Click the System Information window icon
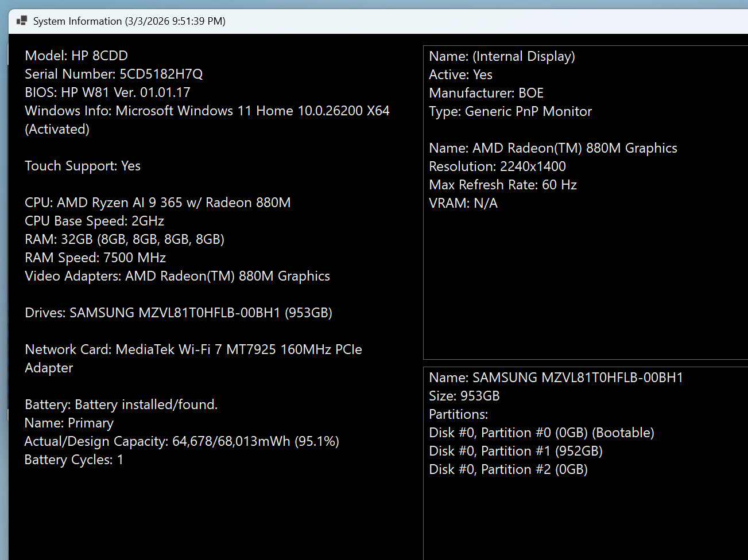The height and width of the screenshot is (560, 748). [x=22, y=21]
